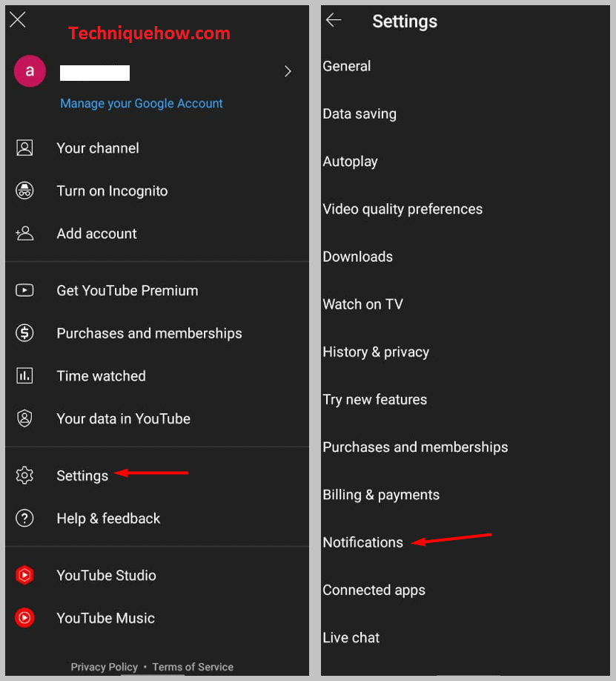
Task: Click the YouTube Premium play icon
Action: [x=24, y=290]
